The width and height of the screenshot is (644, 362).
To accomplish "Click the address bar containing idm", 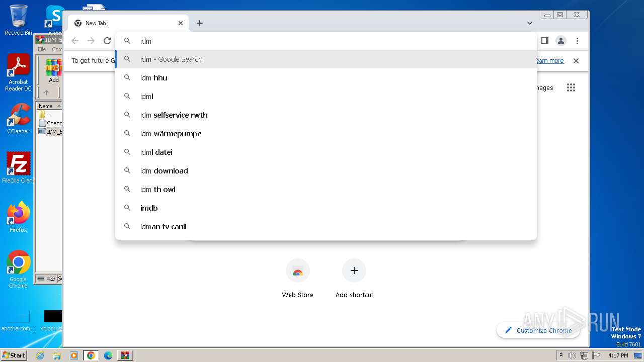I will point(326,41).
